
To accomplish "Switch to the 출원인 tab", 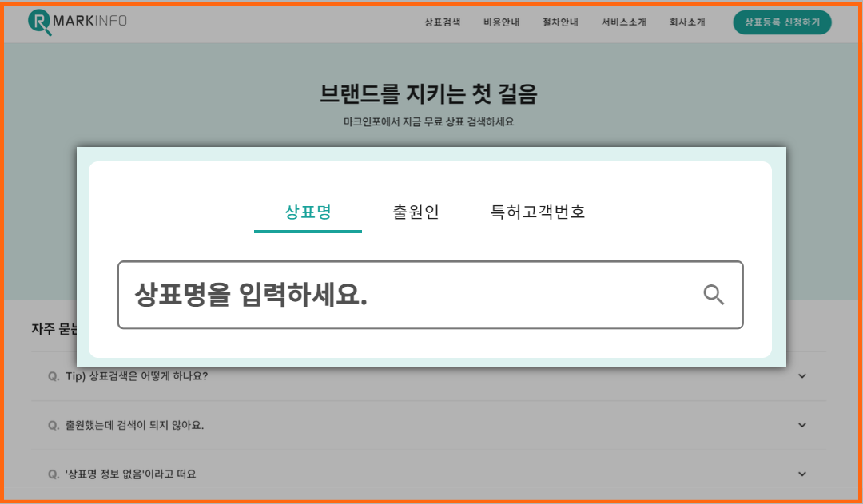I will pos(416,212).
